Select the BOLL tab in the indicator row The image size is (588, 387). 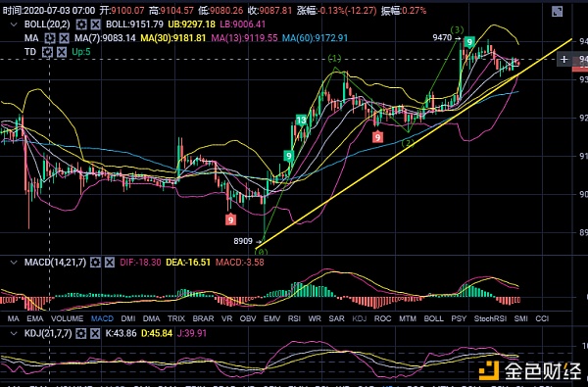[434, 318]
